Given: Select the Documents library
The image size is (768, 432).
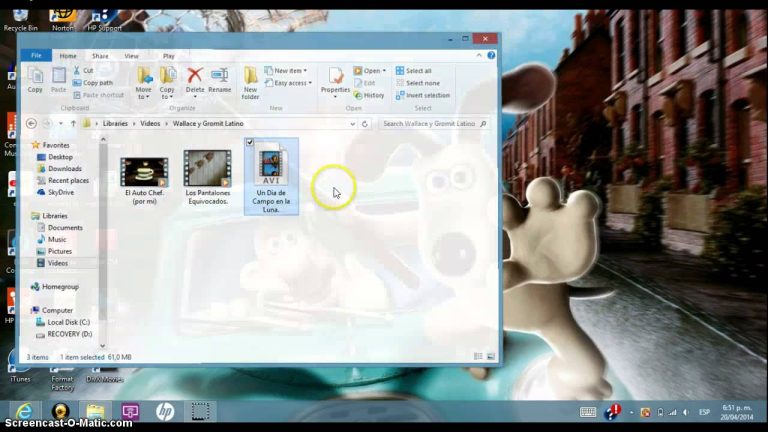Looking at the screenshot, I should pyautogui.click(x=65, y=227).
